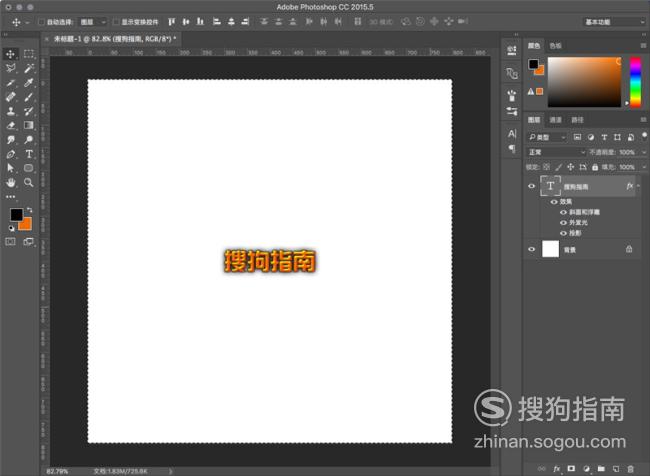The image size is (650, 476).
Task: Swap foreground and background colors arrow
Action: (x=29, y=210)
